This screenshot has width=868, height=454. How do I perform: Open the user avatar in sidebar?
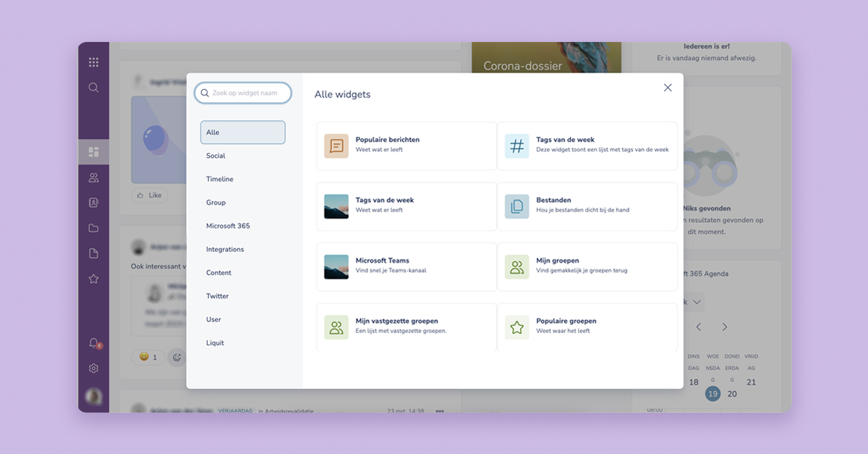[93, 397]
